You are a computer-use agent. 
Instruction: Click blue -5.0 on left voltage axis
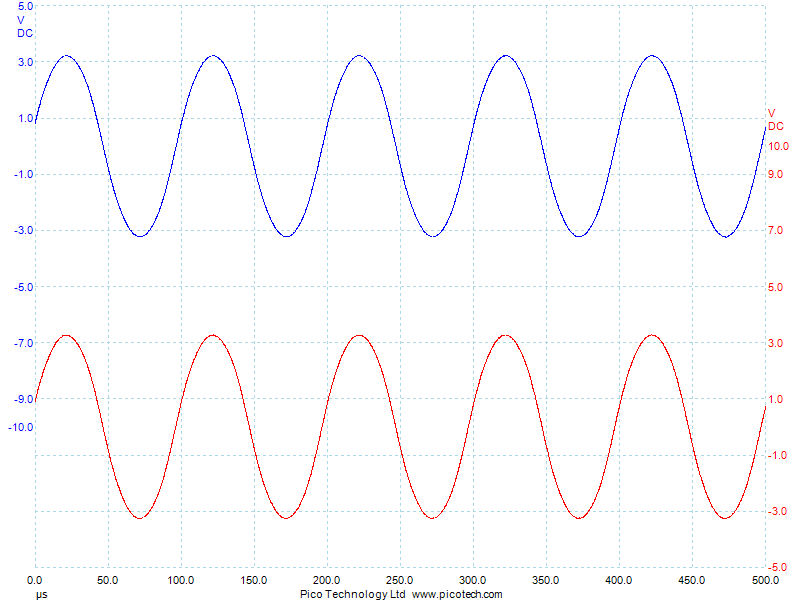tap(23, 287)
